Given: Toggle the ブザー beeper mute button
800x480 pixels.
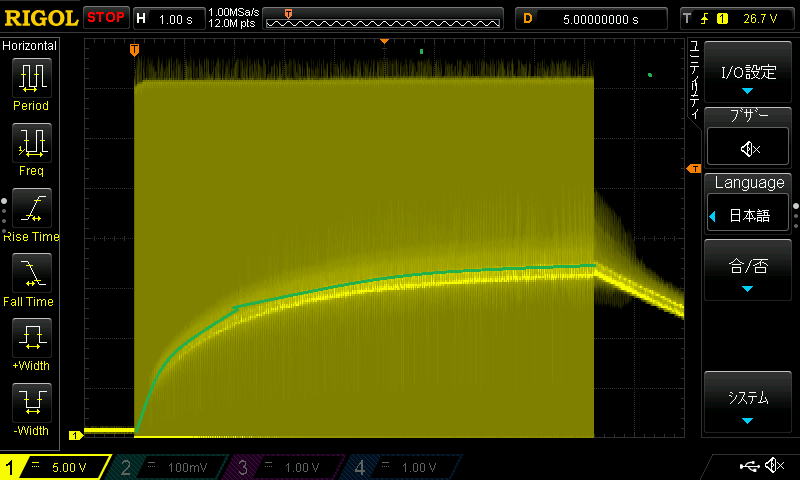Looking at the screenshot, I should 748,148.
